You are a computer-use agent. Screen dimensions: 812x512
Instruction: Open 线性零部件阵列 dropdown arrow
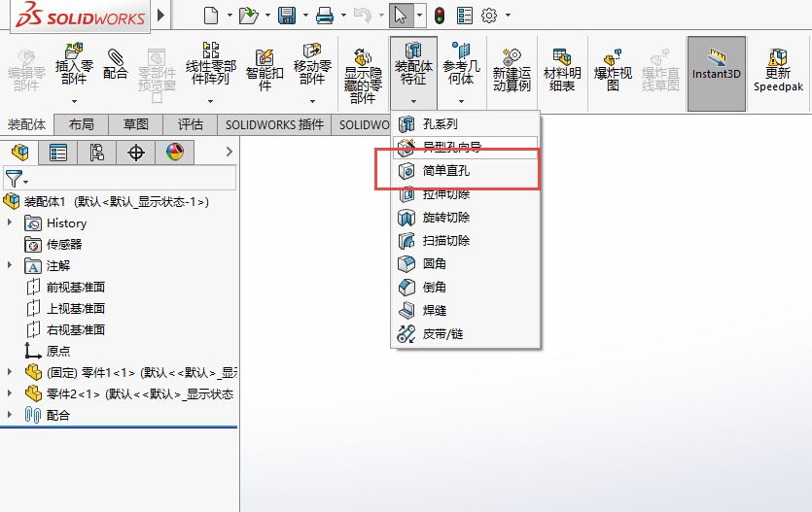pyautogui.click(x=211, y=101)
